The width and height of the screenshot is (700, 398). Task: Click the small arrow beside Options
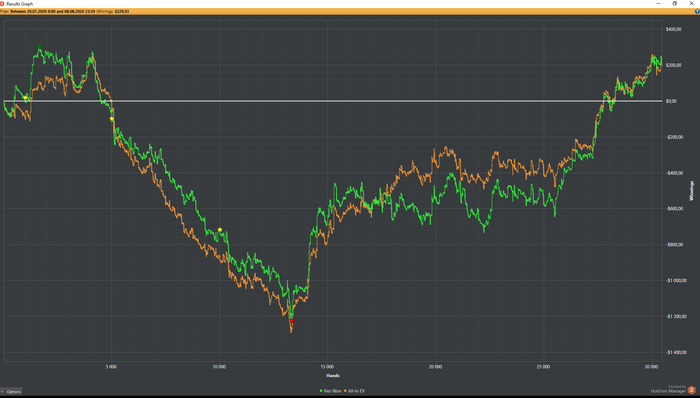click(x=3, y=392)
